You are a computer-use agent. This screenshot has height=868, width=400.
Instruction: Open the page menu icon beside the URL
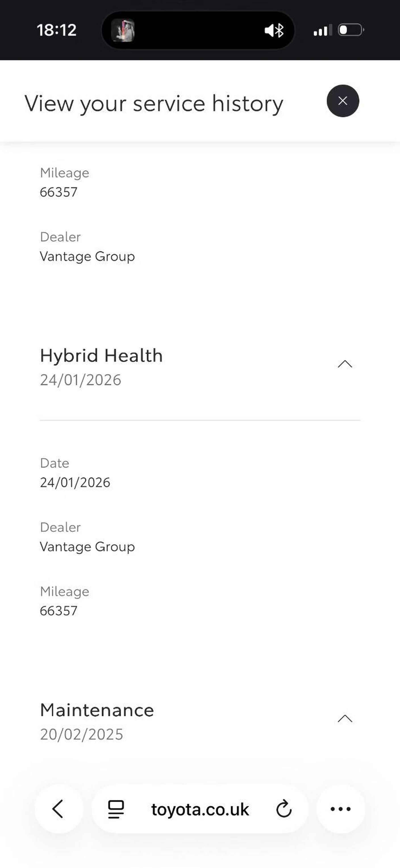pyautogui.click(x=116, y=809)
